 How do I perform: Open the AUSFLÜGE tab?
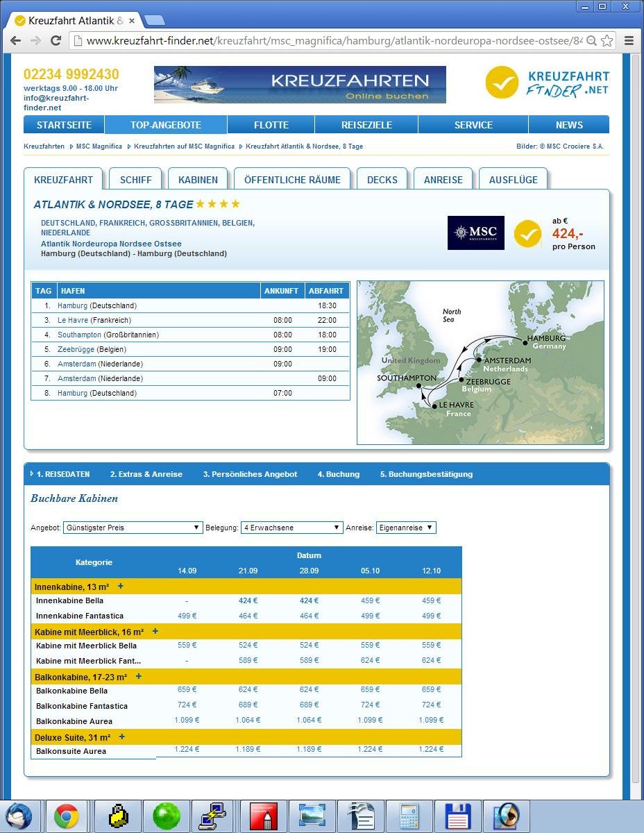[x=514, y=179]
